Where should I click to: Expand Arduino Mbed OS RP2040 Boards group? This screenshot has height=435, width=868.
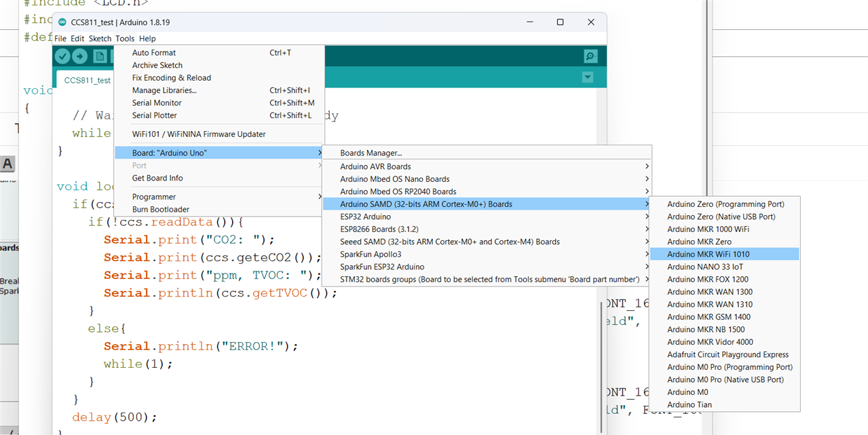click(x=487, y=191)
